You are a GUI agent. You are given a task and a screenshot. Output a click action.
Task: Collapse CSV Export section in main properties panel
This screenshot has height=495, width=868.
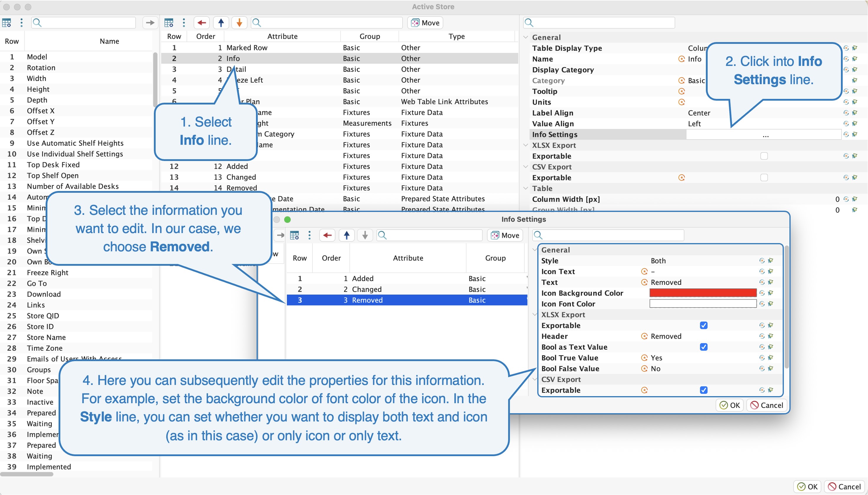pos(526,167)
